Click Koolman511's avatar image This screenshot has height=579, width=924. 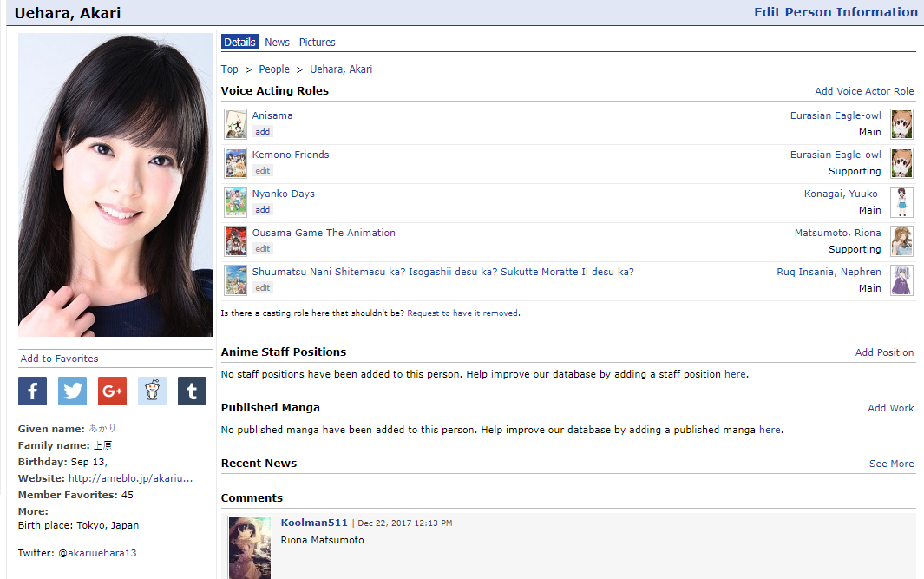(x=249, y=548)
